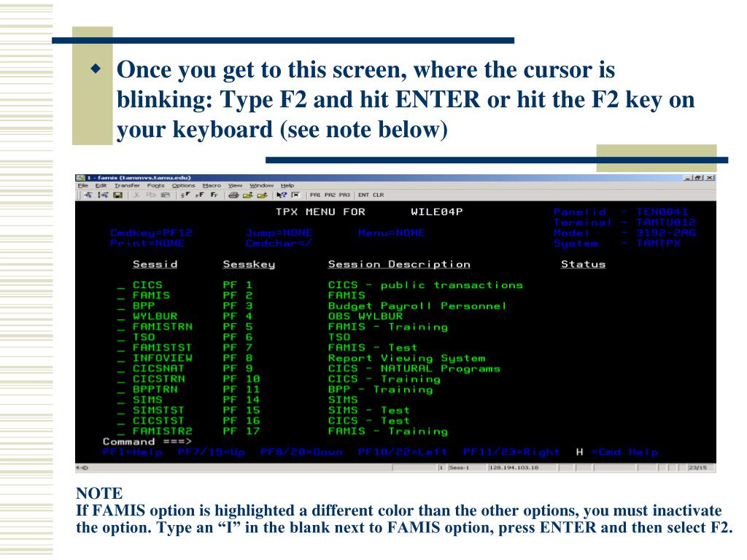Click the context help pointer icon
This screenshot has height=560, width=747.
click(x=281, y=195)
